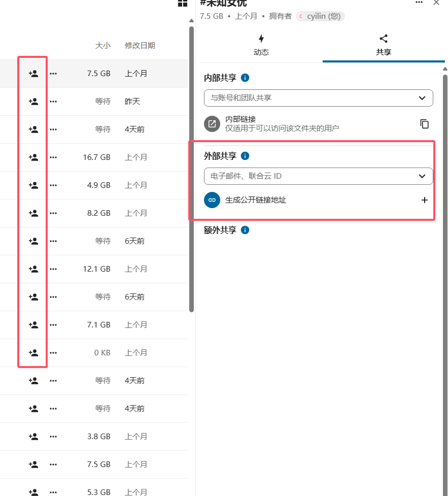Click share icon on the 0 KB row
The height and width of the screenshot is (496, 448).
pos(33,353)
